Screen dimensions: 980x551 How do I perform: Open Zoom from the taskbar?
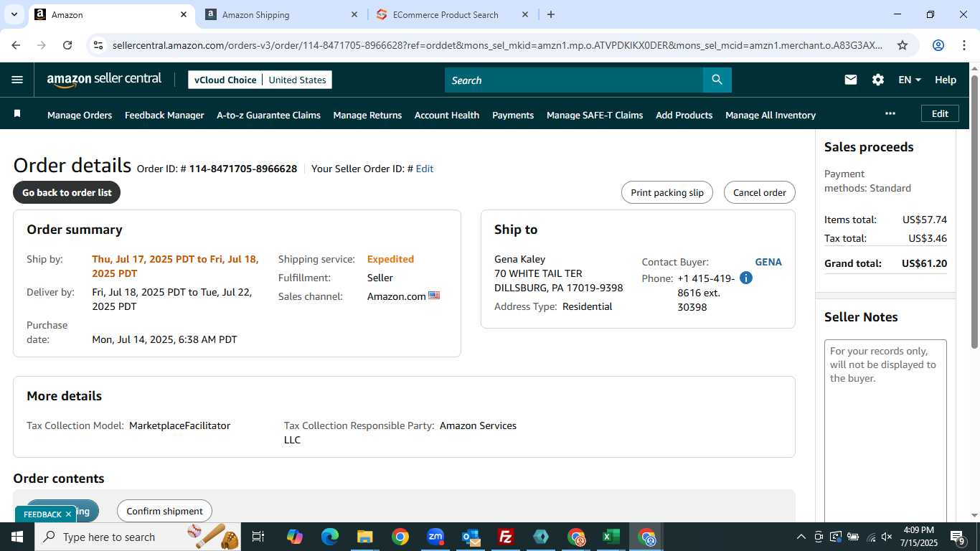coord(435,537)
